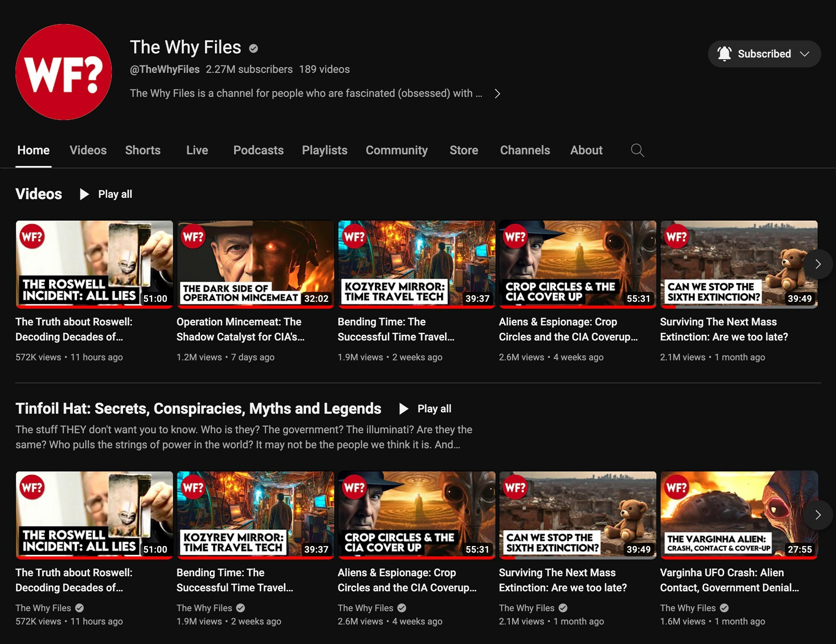Switch to the Videos tab
Image resolution: width=836 pixels, height=644 pixels.
(88, 150)
